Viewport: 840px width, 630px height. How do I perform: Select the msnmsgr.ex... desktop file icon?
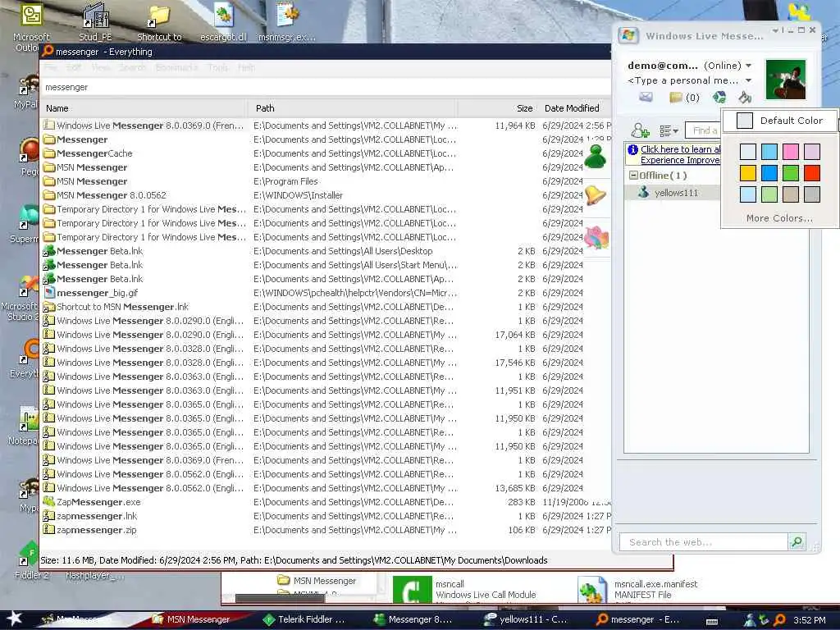(287, 15)
